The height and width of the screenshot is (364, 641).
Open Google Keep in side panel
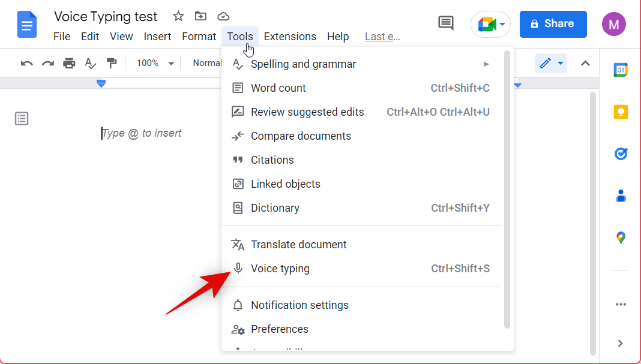pyautogui.click(x=621, y=112)
